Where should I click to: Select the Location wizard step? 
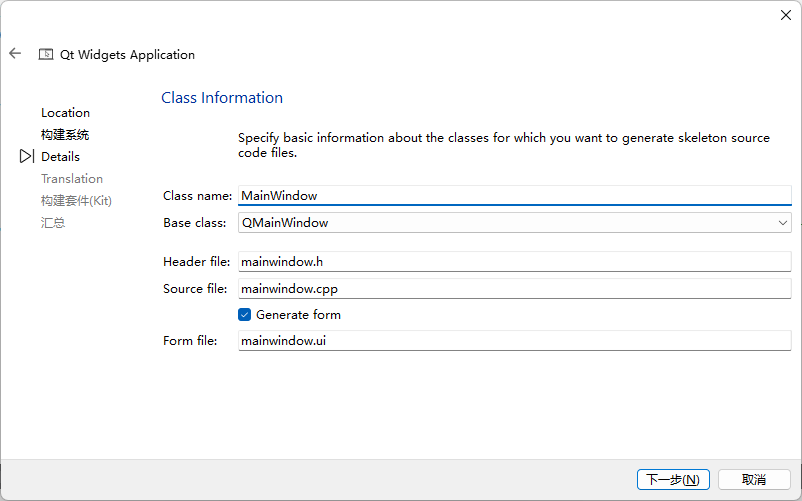pos(65,112)
